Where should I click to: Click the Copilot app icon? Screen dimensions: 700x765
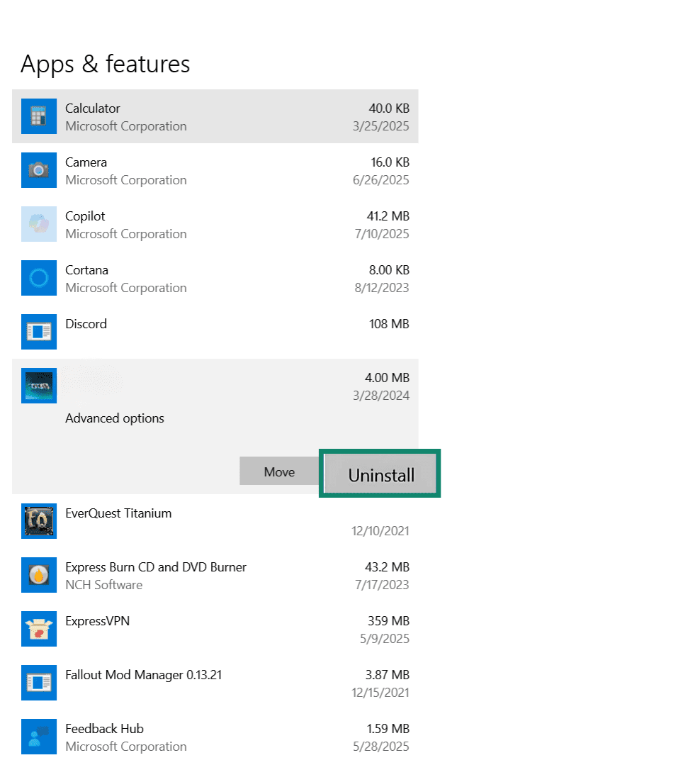(38, 224)
